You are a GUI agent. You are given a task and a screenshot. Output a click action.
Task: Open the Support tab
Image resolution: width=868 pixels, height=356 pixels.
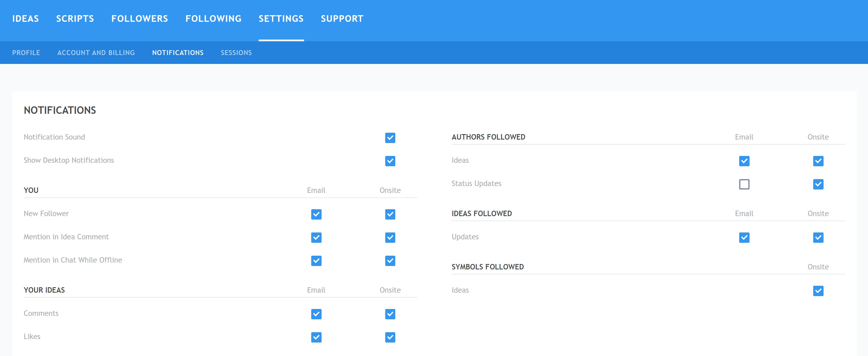pyautogui.click(x=342, y=19)
